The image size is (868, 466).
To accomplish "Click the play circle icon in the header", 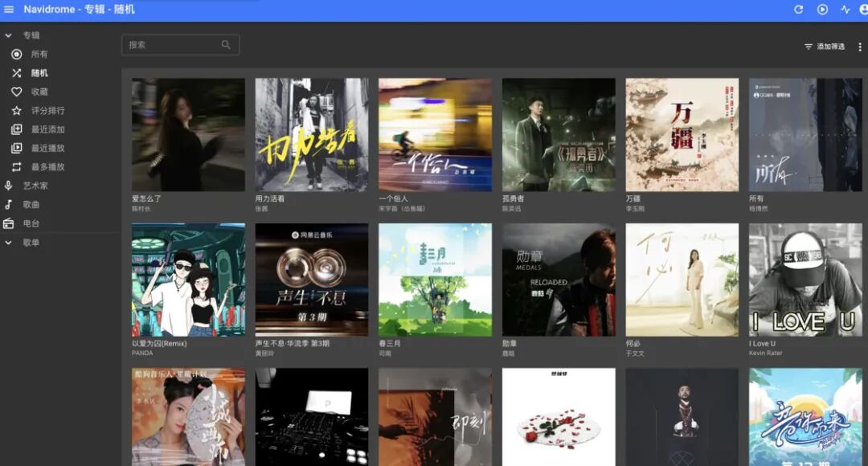I will (x=822, y=10).
